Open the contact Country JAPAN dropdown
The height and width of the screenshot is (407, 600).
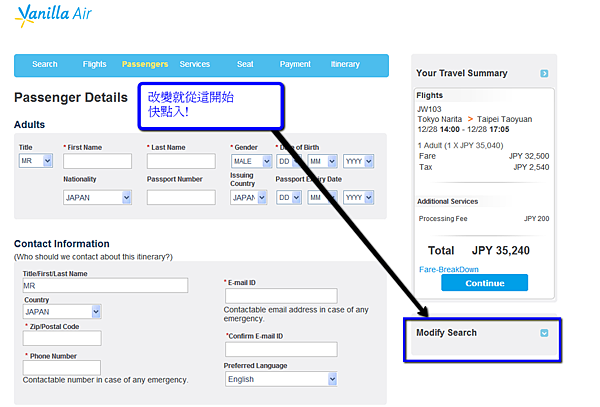click(62, 311)
